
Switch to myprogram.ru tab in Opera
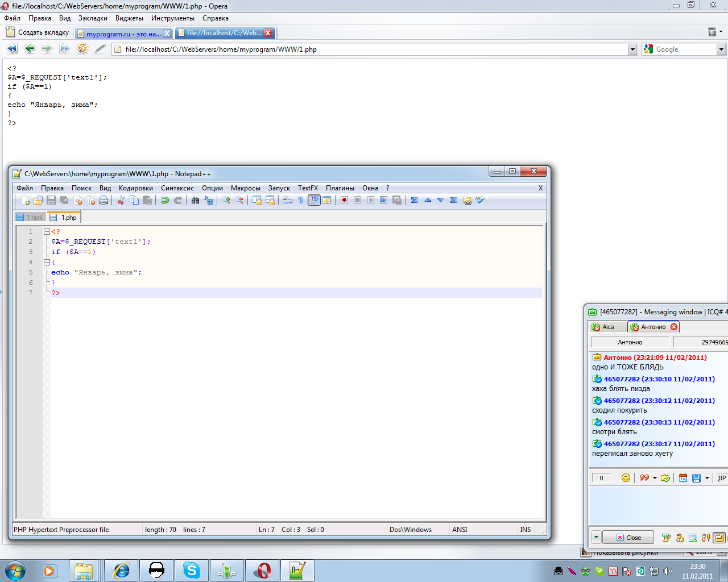[x=123, y=34]
